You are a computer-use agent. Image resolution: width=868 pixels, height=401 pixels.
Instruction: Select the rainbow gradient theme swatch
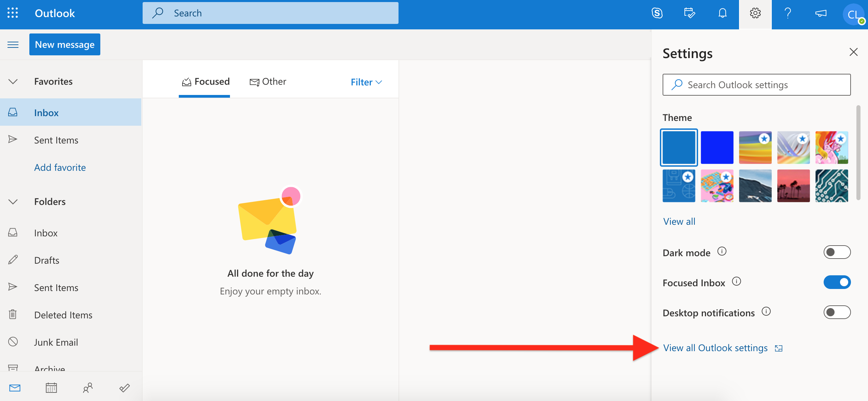[756, 147]
